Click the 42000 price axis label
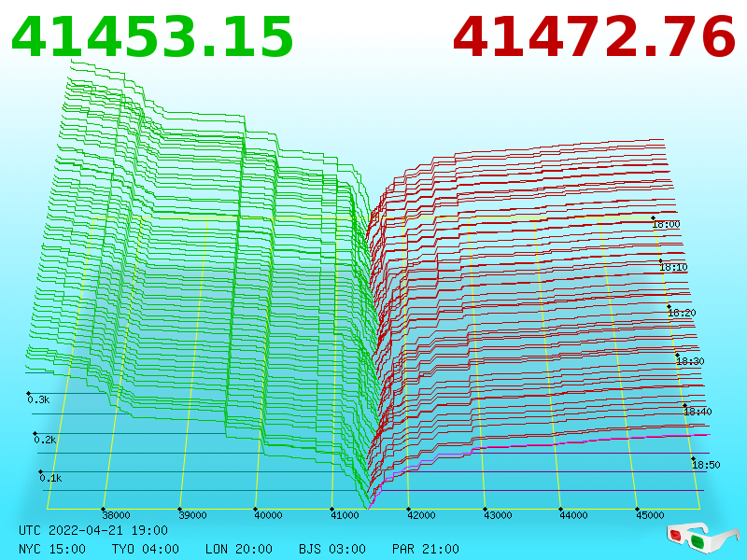Screen dimensions: 747x560 421,515
